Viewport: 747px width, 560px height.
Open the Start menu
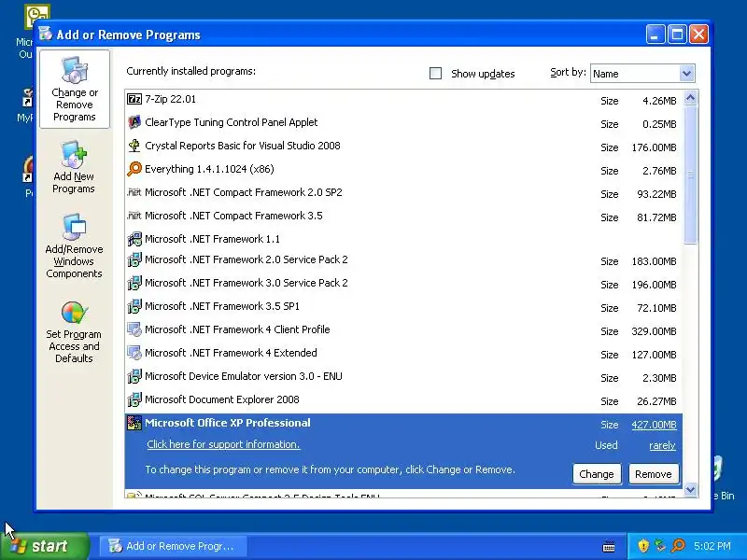45,546
